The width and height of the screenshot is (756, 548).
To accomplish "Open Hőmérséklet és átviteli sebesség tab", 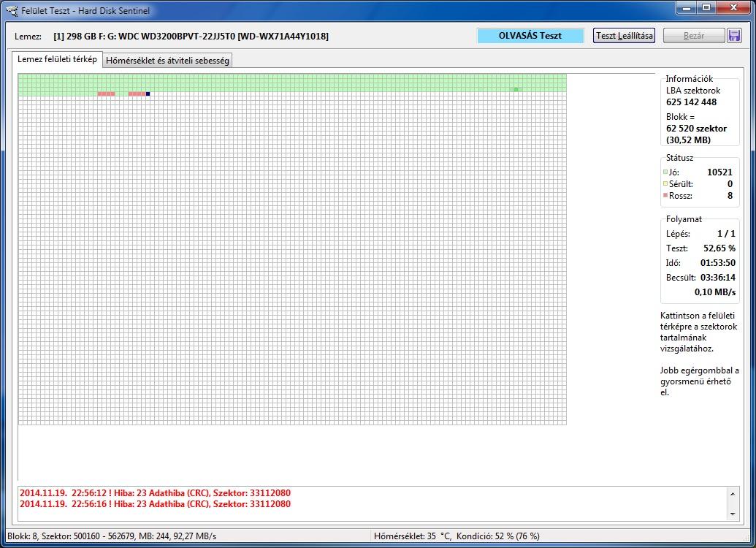I will pyautogui.click(x=167, y=61).
